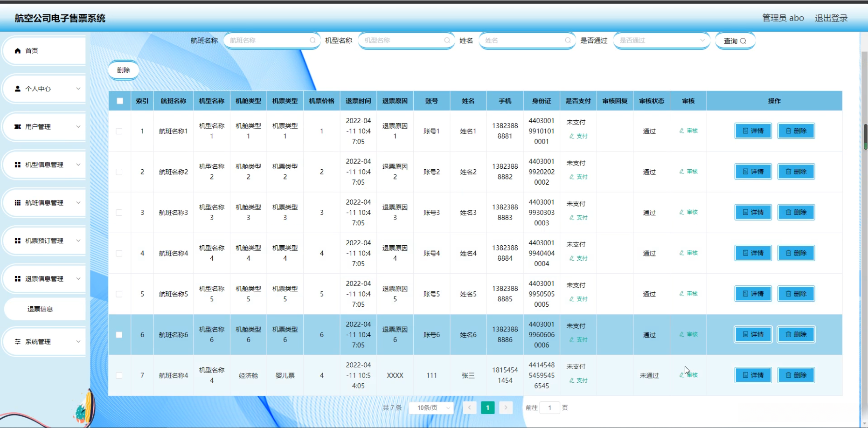Click the person icon for 个人中心
This screenshot has width=868, height=428.
coord(18,89)
